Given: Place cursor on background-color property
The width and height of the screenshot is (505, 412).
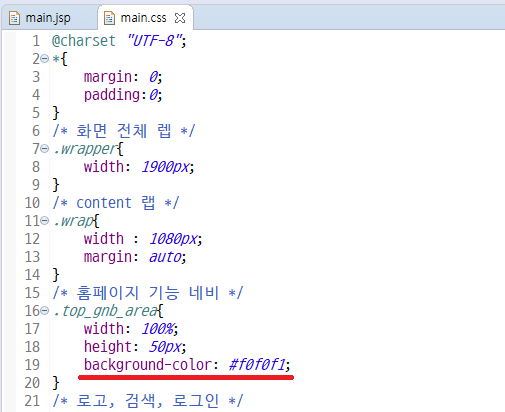Looking at the screenshot, I should 148,364.
